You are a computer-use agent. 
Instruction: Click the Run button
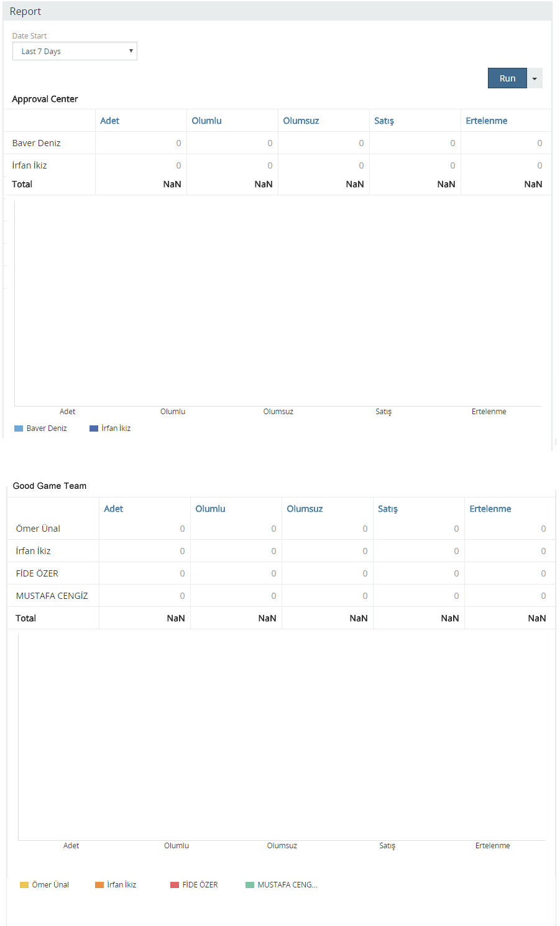coord(507,78)
